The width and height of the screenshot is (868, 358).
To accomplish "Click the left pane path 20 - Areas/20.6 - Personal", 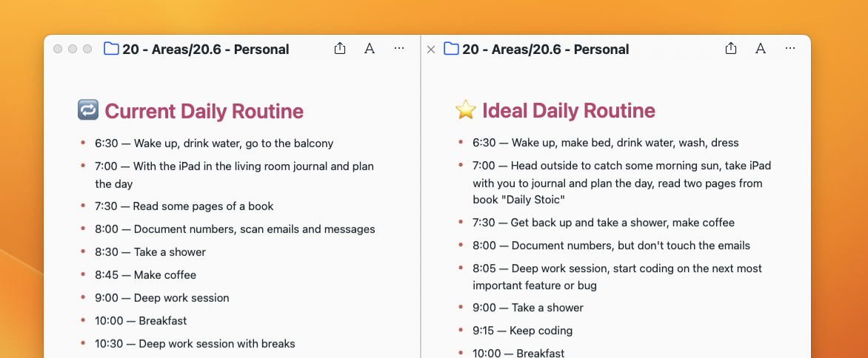I will pyautogui.click(x=206, y=49).
